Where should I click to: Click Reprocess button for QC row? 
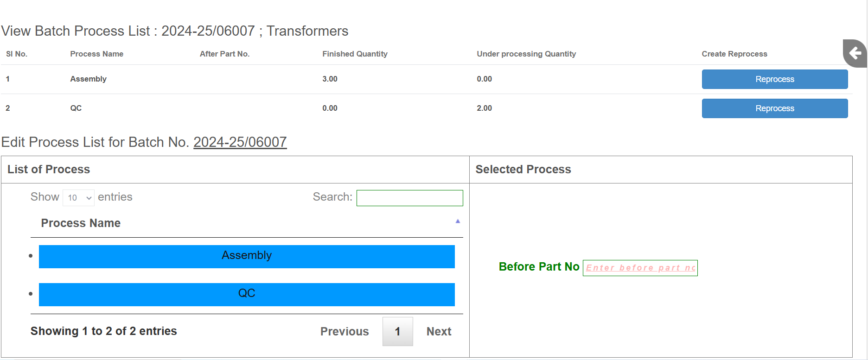(x=774, y=108)
